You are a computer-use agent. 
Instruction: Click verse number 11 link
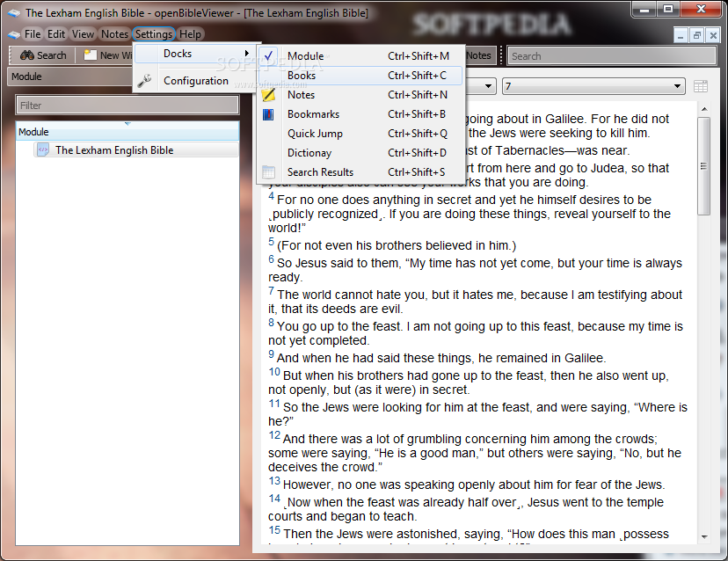[x=274, y=404]
